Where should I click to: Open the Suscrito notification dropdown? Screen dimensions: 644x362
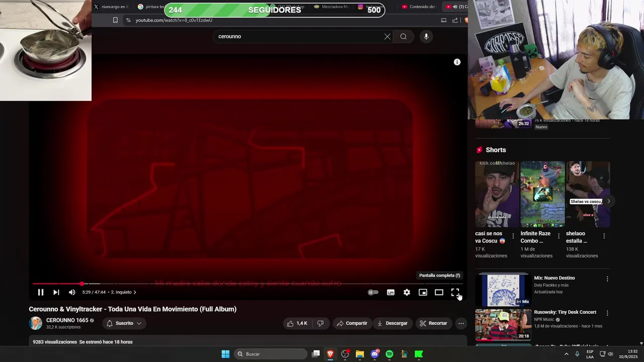124,323
